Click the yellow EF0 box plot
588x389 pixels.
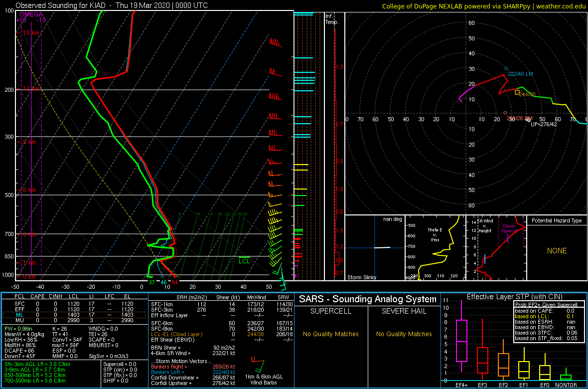tap(545, 372)
